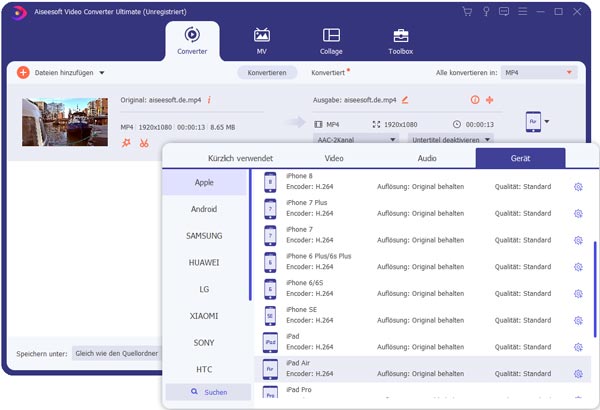
Task: Open the Audio format tab
Action: pos(427,158)
